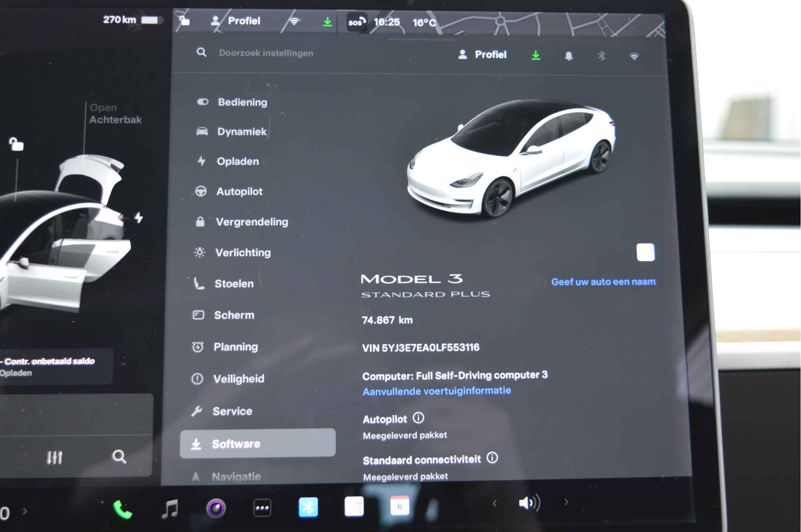Open the app launcher three-dots icon
This screenshot has height=532, width=801.
262,508
